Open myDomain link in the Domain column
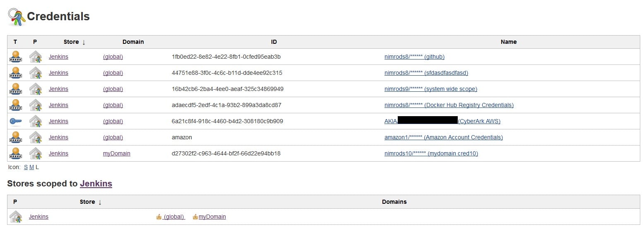The width and height of the screenshot is (644, 229). tap(117, 153)
